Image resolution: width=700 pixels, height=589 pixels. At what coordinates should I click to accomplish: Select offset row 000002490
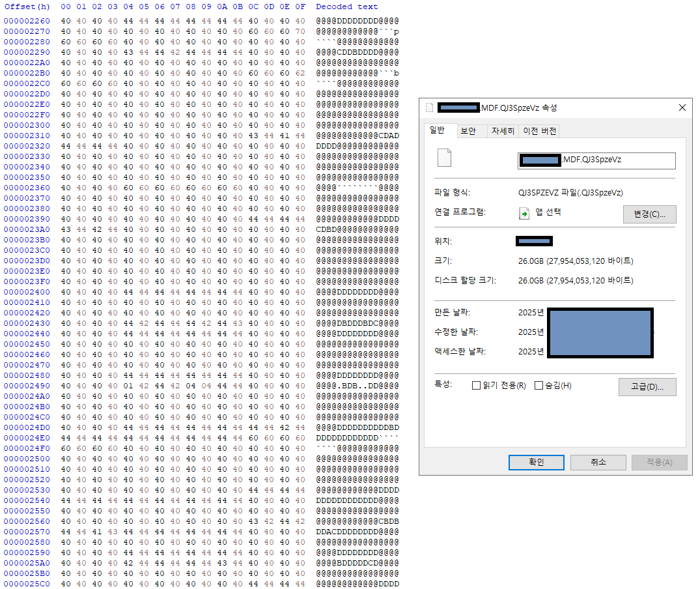[27, 386]
